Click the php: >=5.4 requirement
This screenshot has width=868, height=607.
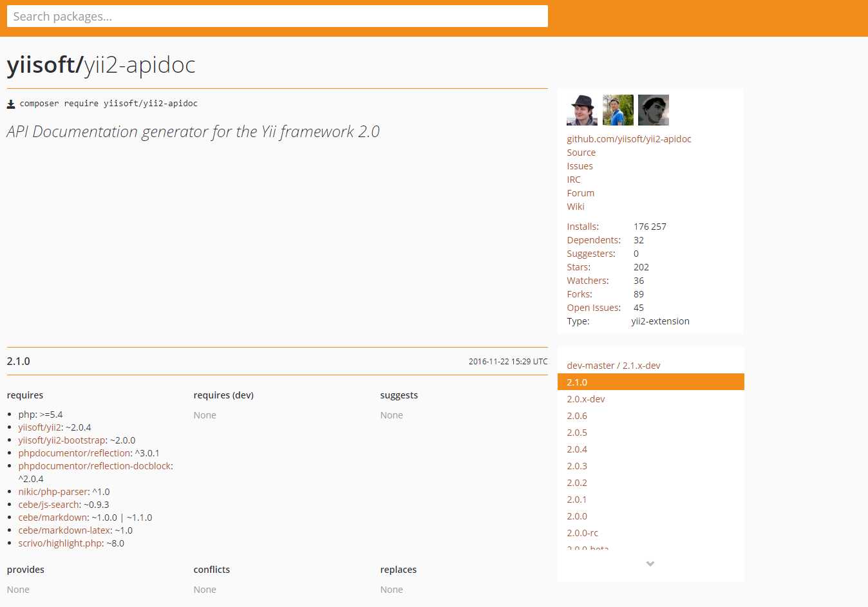(x=41, y=415)
